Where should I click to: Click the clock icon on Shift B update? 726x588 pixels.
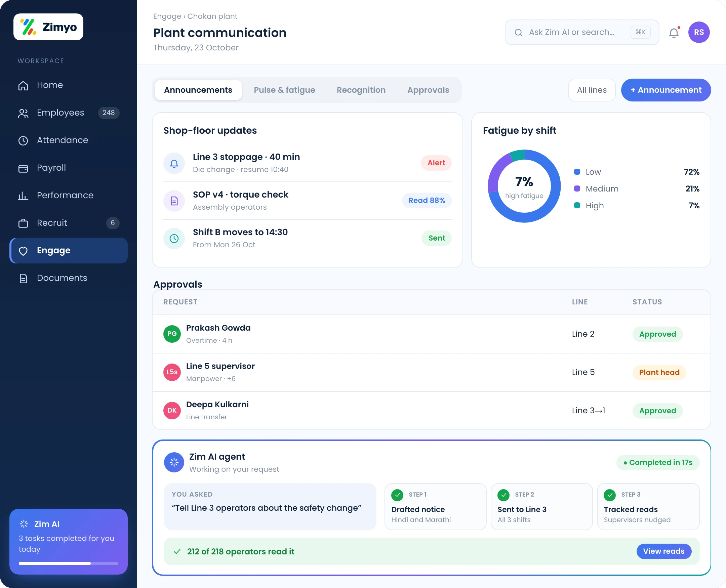[x=174, y=239]
